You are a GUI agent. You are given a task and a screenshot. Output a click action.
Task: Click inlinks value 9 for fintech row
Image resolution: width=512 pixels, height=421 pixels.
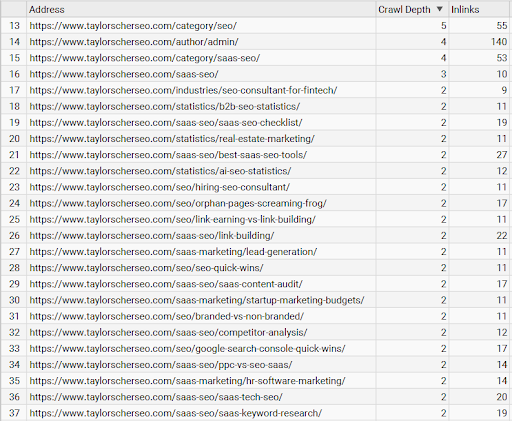(x=504, y=90)
